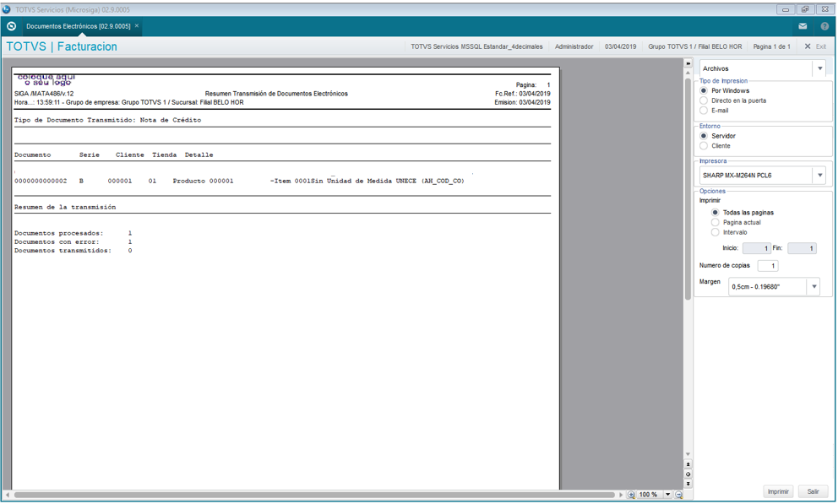Click TOTVS | Facturacion title

[x=62, y=46]
